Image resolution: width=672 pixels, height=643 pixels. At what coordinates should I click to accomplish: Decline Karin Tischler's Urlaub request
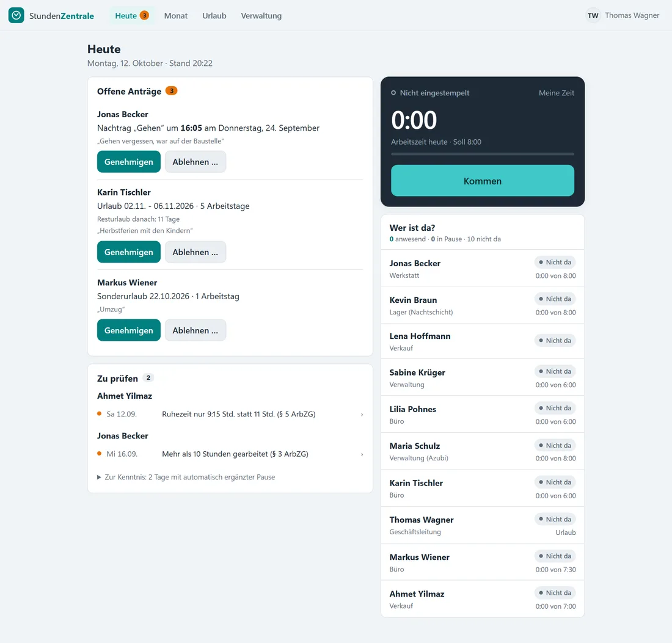pos(195,252)
